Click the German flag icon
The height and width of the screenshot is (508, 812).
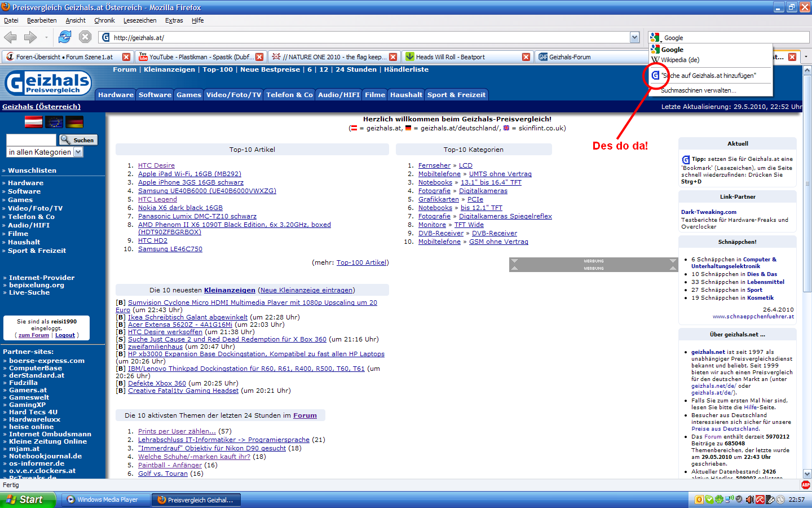coord(74,122)
